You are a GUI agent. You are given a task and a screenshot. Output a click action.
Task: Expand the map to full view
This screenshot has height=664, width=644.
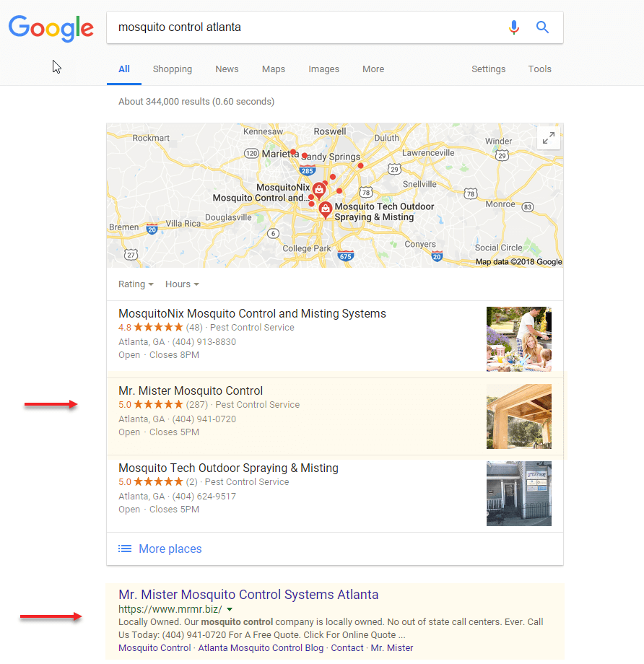click(x=549, y=138)
